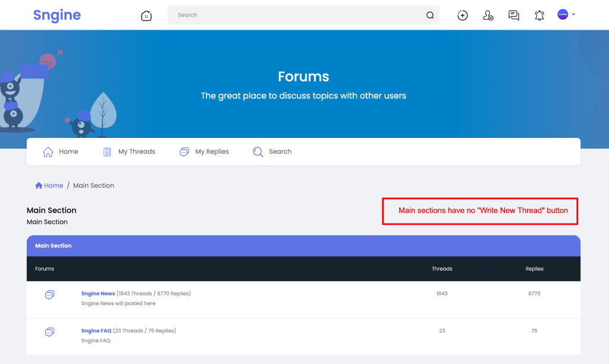Viewport: 609px width, 364px height.
Task: Click the user profile avatar
Action: coord(563,14)
